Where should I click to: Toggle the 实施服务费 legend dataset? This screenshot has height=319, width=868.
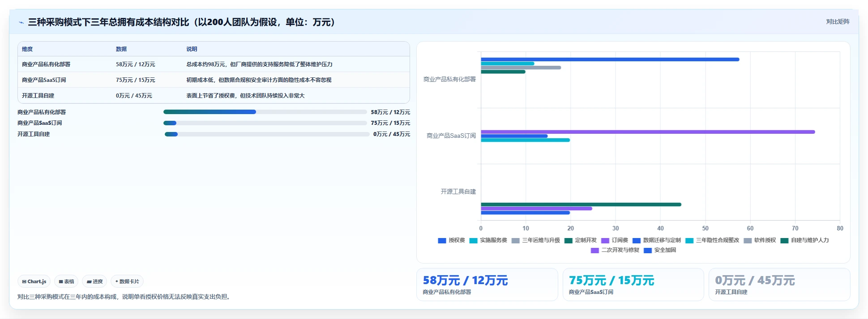tap(488, 240)
